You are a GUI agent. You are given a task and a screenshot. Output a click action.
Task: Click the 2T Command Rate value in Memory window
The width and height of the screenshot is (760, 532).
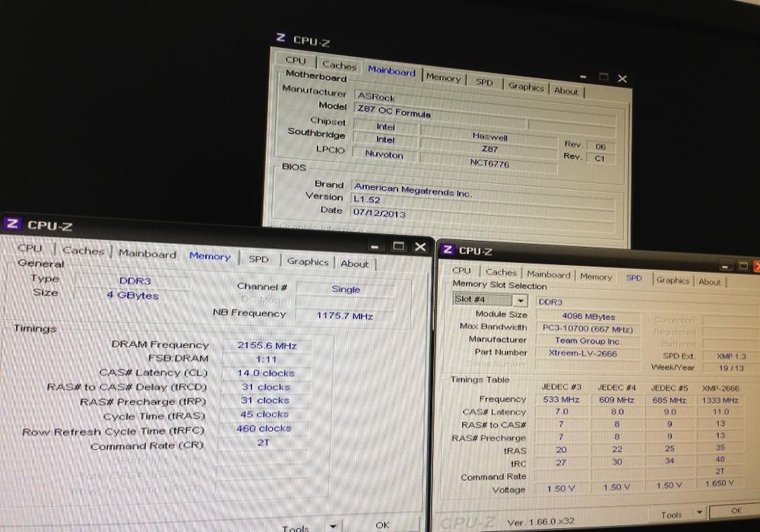(263, 442)
